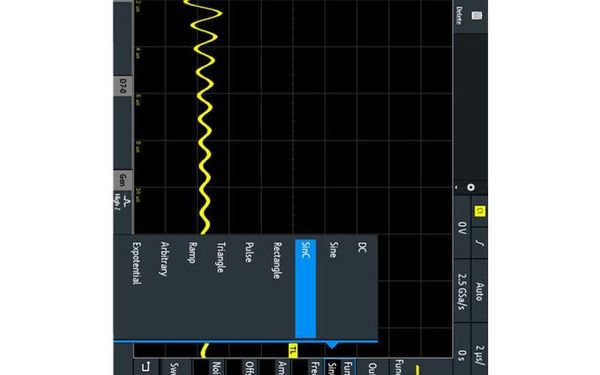The image size is (600, 375).
Task: Click the back return arrow icon
Action: pos(145,367)
